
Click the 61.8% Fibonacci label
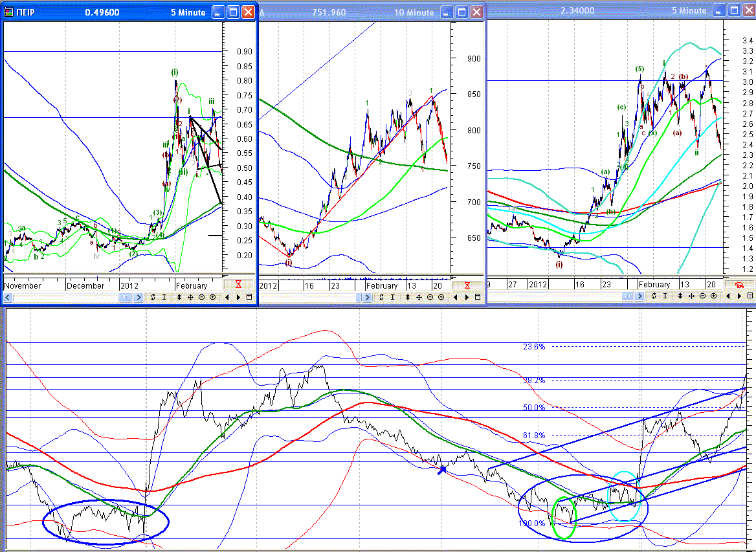coord(534,436)
